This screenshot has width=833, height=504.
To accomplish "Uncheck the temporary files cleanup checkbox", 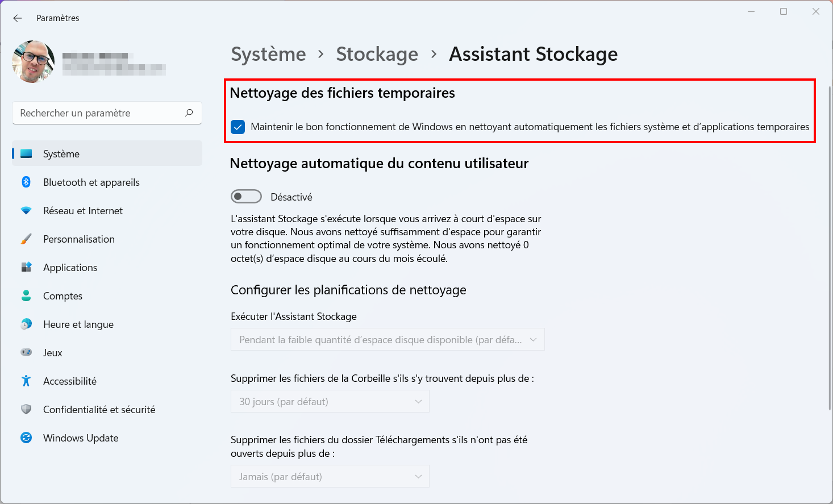I will (x=238, y=127).
